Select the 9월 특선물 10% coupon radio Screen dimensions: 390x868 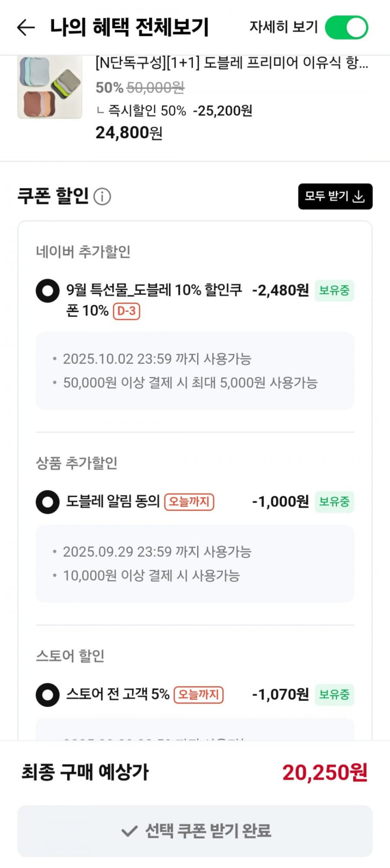click(48, 291)
